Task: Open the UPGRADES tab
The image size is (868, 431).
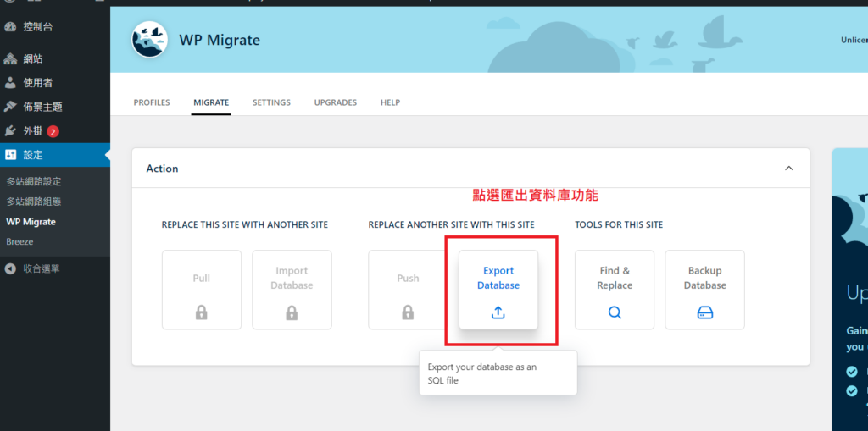Action: click(x=336, y=102)
